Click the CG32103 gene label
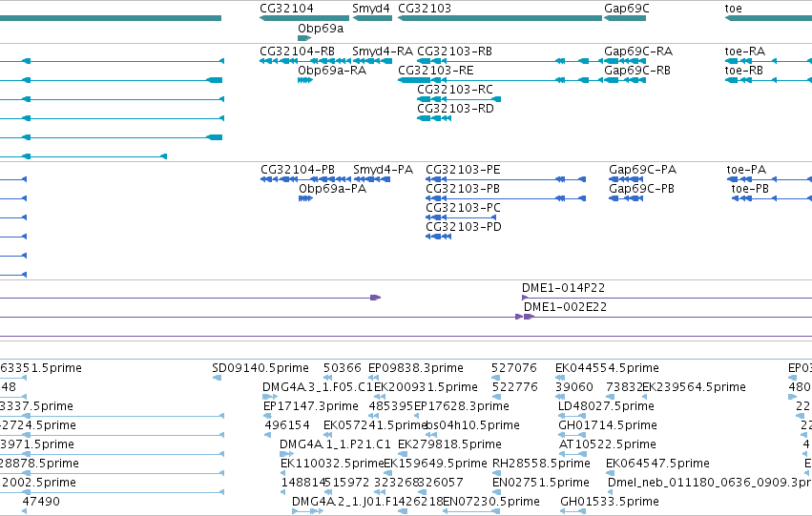 [x=424, y=9]
